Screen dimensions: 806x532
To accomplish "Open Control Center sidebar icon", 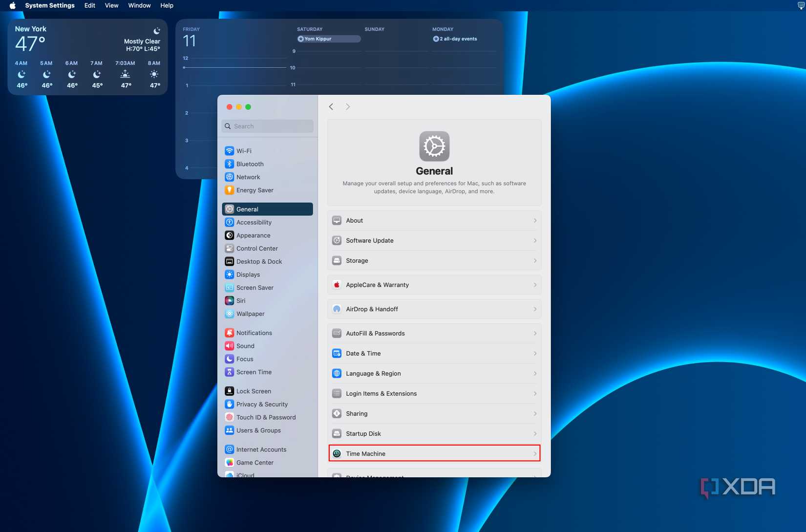I will pos(229,248).
